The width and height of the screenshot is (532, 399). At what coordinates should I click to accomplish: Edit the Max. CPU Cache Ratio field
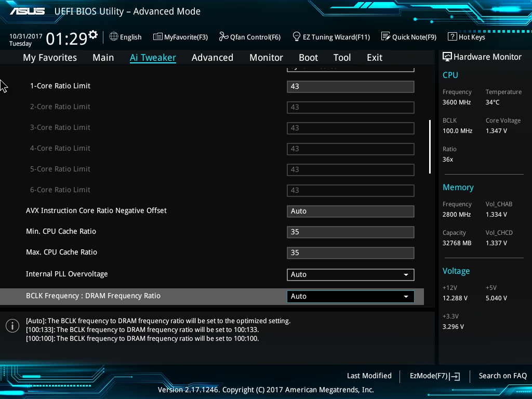click(x=351, y=253)
